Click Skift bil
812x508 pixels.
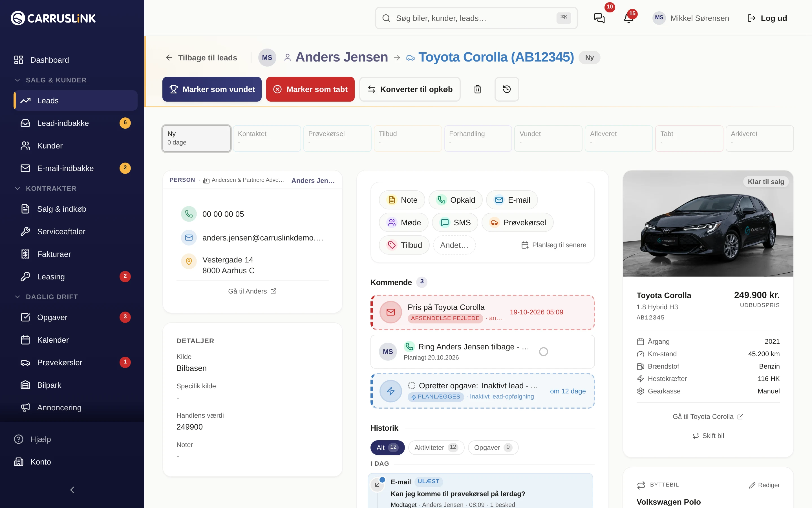click(708, 436)
